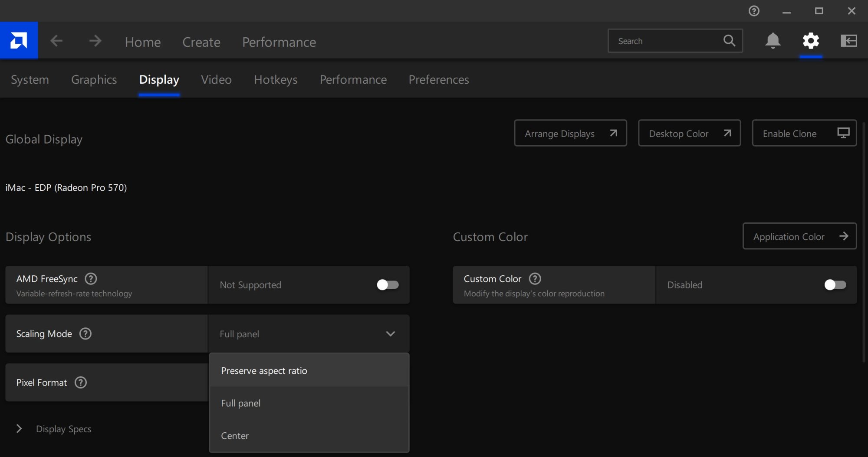Open the help question mark in title bar
The image size is (868, 457).
coord(754,11)
